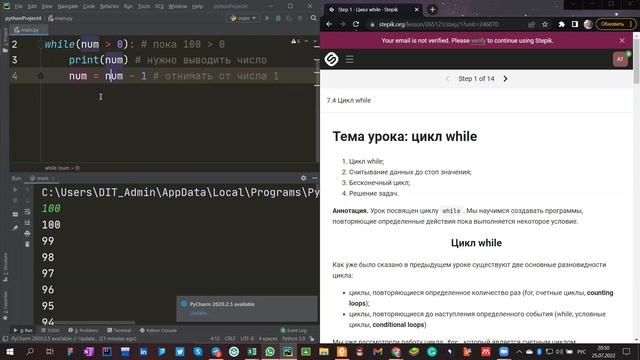This screenshot has width=640, height=360.
Task: Open the Structure side tool window
Action: pos(5,267)
